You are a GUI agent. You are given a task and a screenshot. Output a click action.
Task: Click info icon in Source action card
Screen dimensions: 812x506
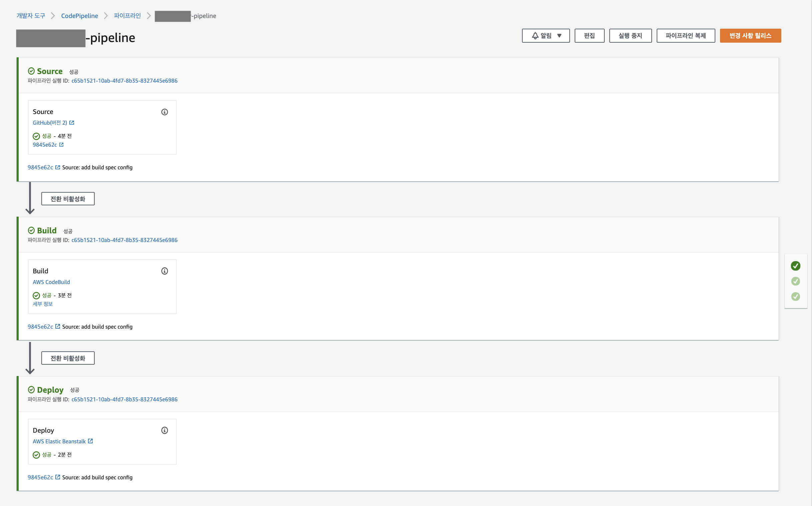pos(165,112)
